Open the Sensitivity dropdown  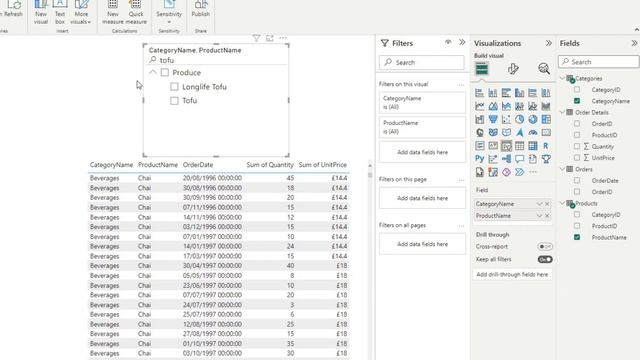click(x=169, y=12)
